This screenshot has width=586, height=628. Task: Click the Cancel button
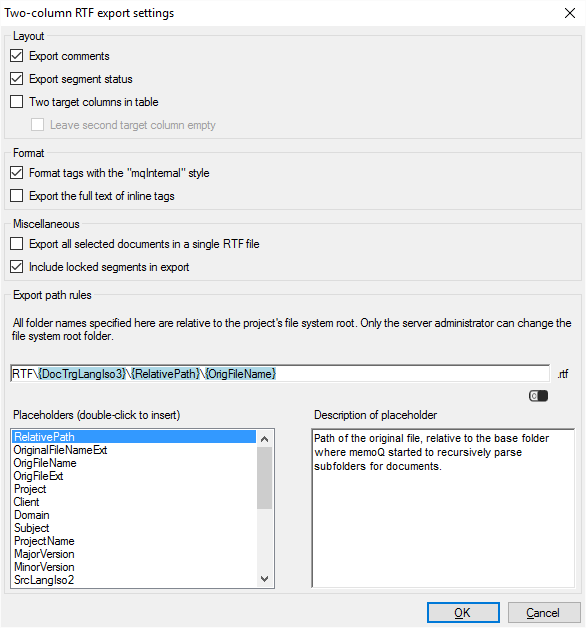544,613
